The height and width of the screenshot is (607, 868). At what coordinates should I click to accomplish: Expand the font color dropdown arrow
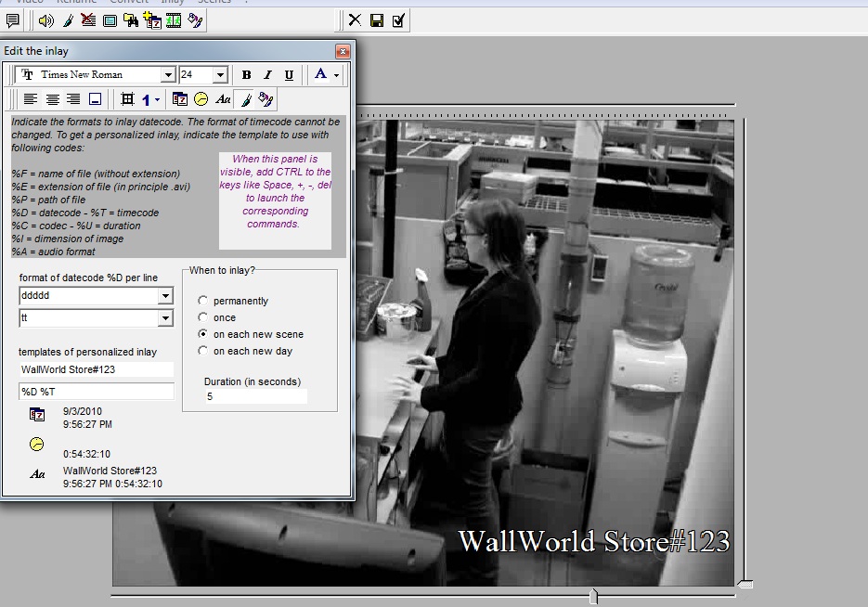click(x=337, y=75)
